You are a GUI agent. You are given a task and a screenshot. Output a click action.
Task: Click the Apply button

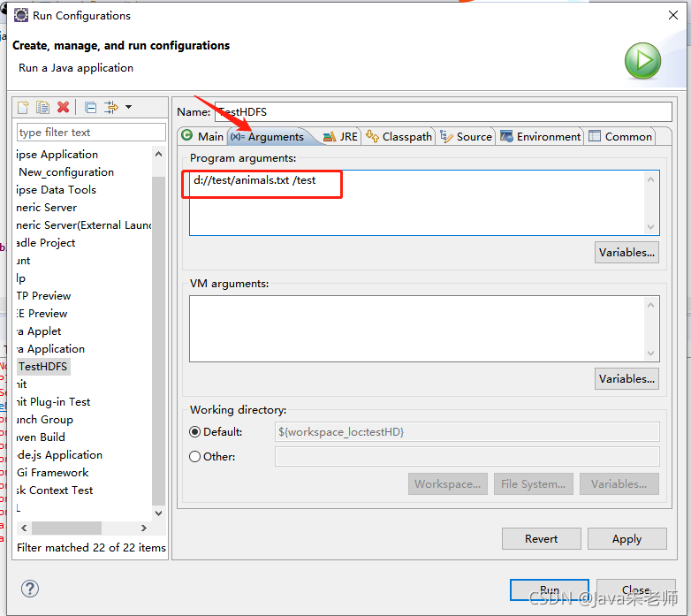click(627, 538)
